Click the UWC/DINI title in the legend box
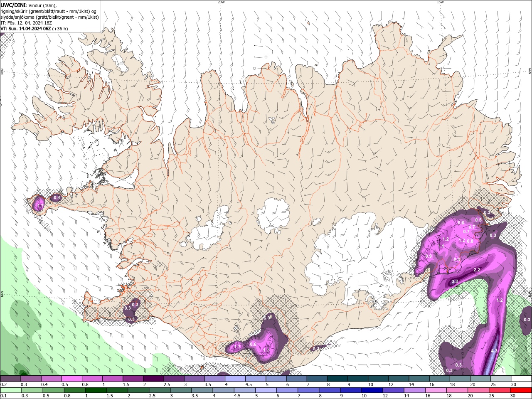 (x=13, y=5)
